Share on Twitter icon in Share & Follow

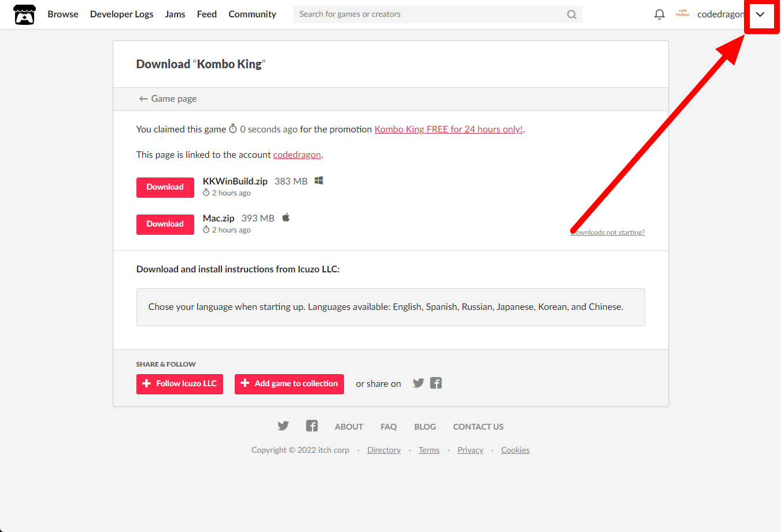(419, 383)
